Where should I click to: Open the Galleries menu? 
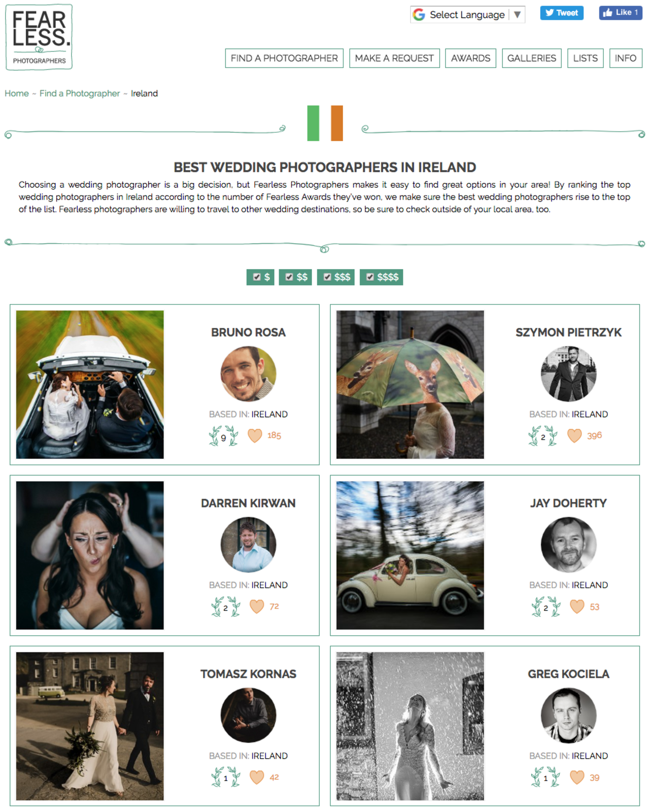click(532, 58)
